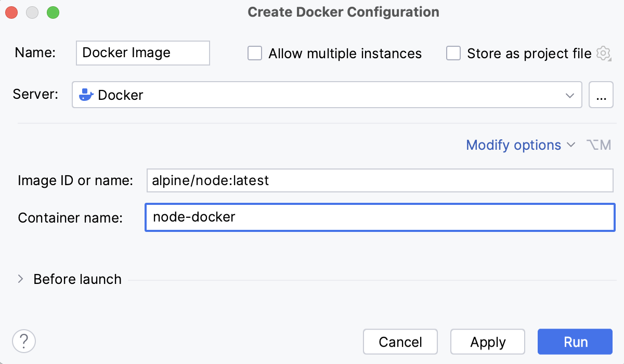The width and height of the screenshot is (624, 364).
Task: Click the ⌥M shortcut hint icon
Action: [598, 145]
